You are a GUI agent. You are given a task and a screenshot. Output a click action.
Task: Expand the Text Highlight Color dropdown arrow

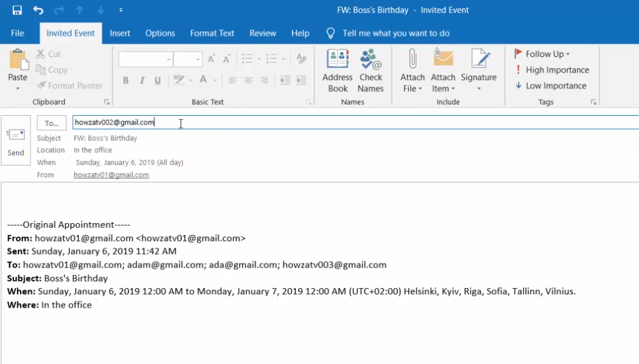(191, 80)
